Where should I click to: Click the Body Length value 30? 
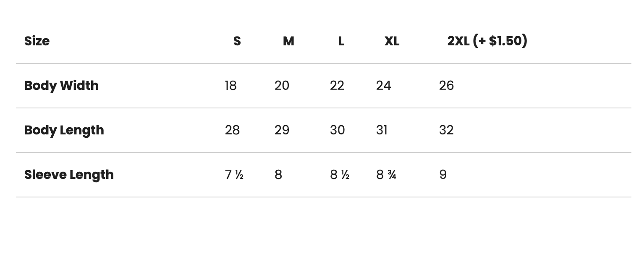337,130
